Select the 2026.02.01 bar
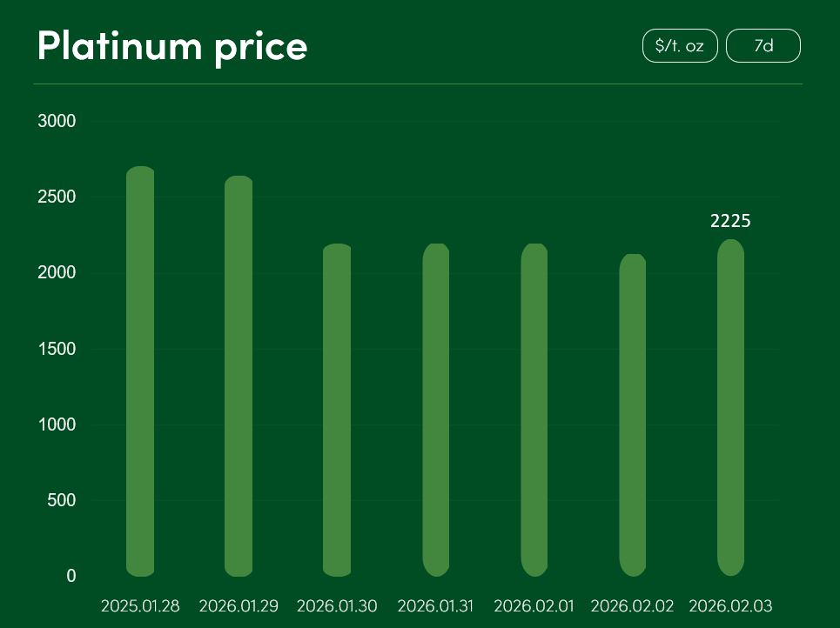 534,410
